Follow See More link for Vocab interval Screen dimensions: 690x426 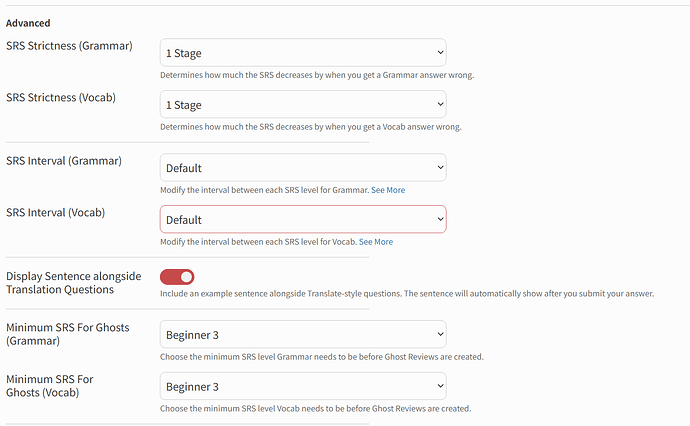[376, 242]
